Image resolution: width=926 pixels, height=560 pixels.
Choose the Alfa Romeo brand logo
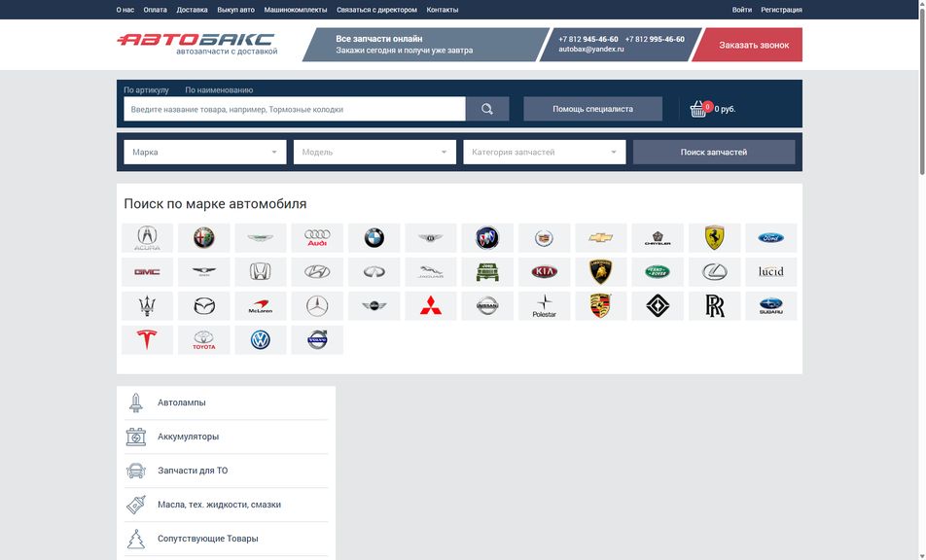203,238
